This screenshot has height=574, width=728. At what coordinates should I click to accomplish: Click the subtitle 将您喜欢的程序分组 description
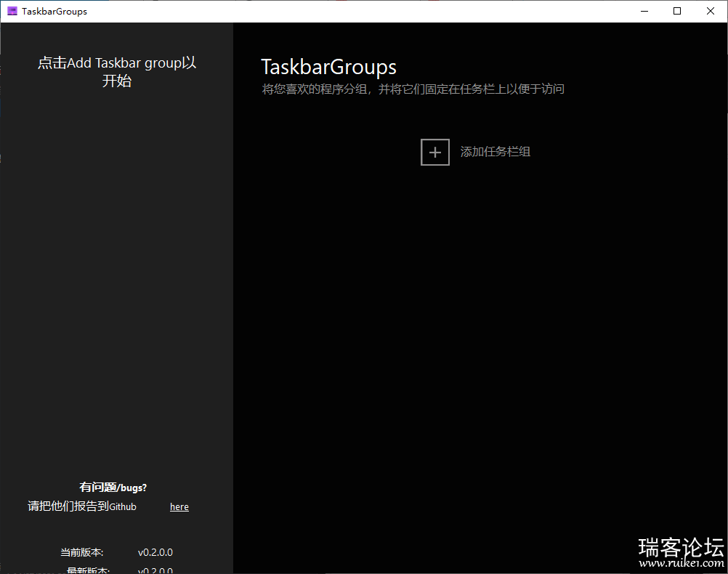pos(413,89)
